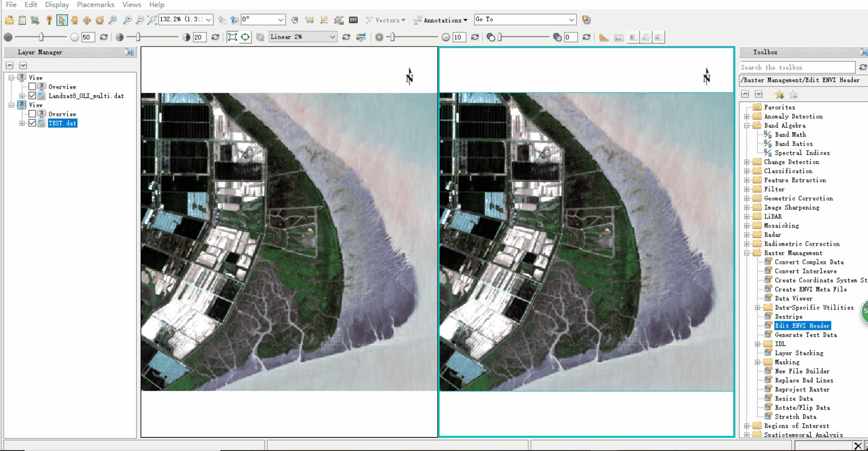868x451 pixels.
Task: Click the swipe view icon
Action: pyautogui.click(x=659, y=37)
